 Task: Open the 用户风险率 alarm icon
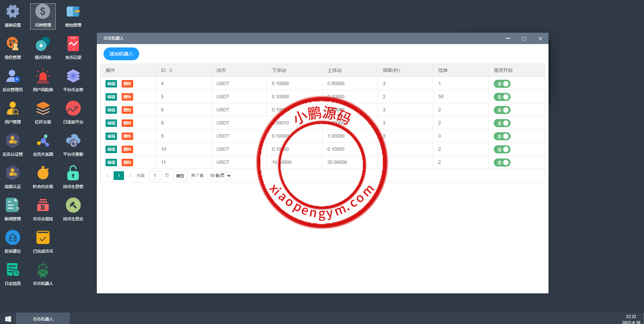(43, 77)
